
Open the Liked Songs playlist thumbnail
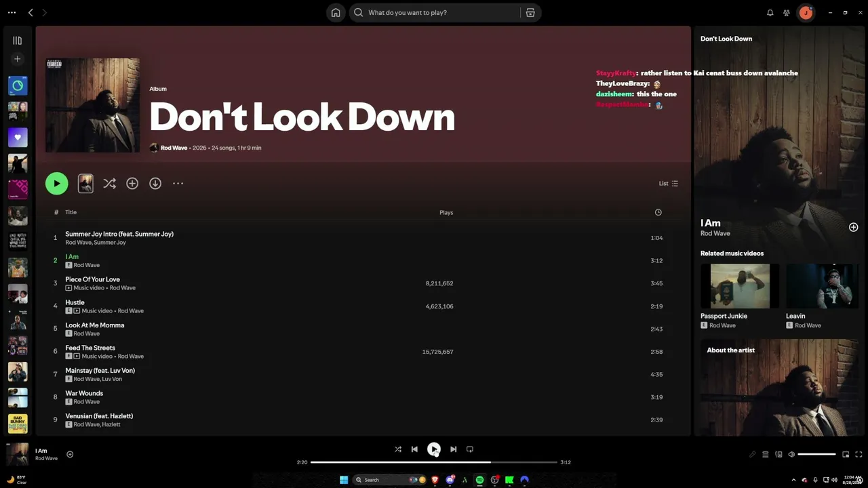point(18,137)
